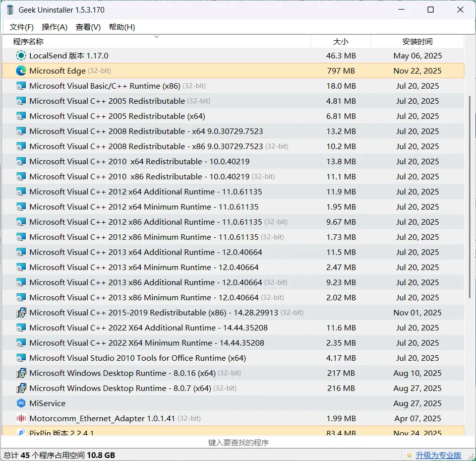Click icon of Visual C++ 2012 x64 Additional Runtime

click(21, 191)
